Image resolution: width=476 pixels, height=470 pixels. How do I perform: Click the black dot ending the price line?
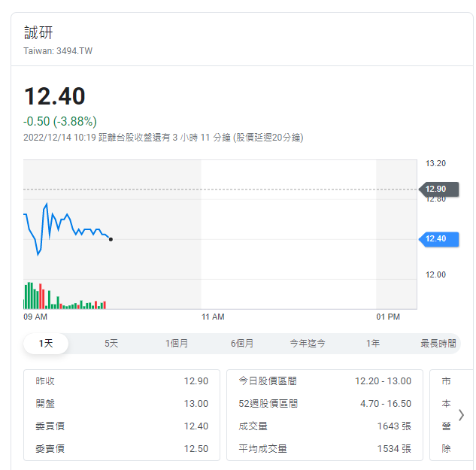(111, 239)
